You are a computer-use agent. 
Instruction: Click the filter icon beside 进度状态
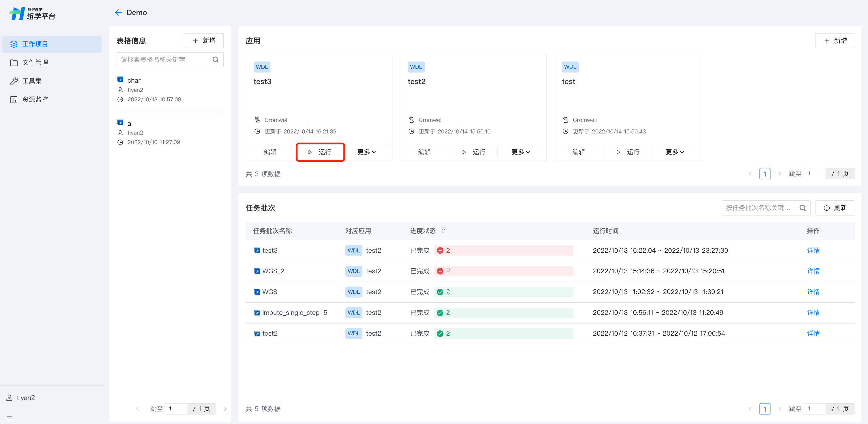coord(443,230)
